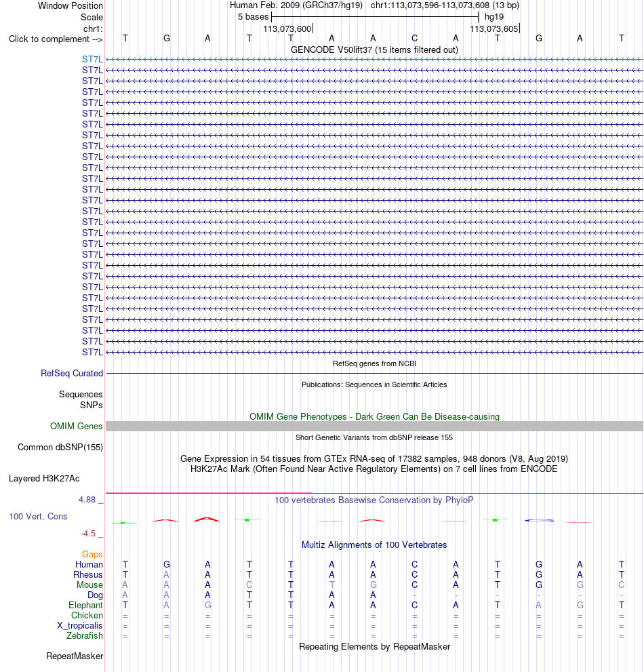Click the RefSeq Curated track label
Screen dimensions: 644x672
point(72,373)
